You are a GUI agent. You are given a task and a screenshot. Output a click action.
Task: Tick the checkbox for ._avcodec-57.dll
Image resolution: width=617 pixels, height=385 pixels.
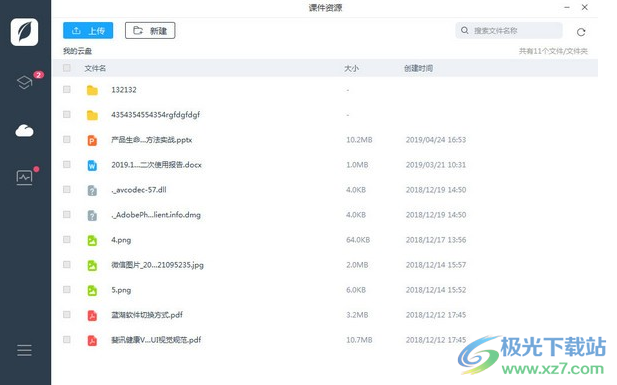coord(67,189)
